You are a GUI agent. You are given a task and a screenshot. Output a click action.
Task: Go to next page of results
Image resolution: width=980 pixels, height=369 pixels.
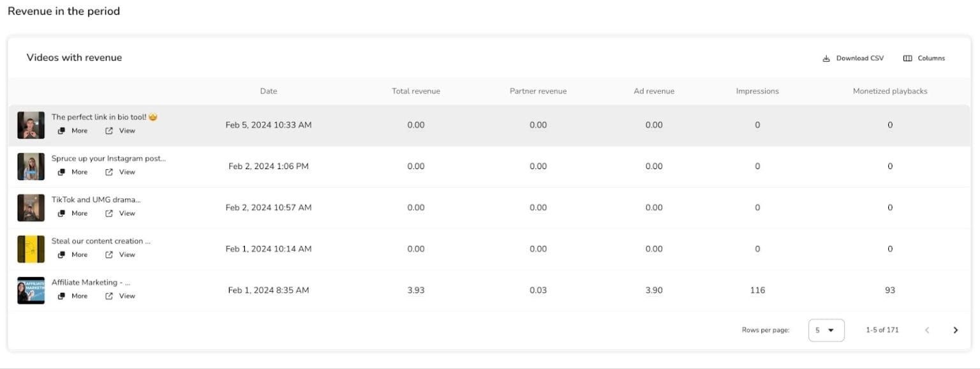click(x=955, y=330)
